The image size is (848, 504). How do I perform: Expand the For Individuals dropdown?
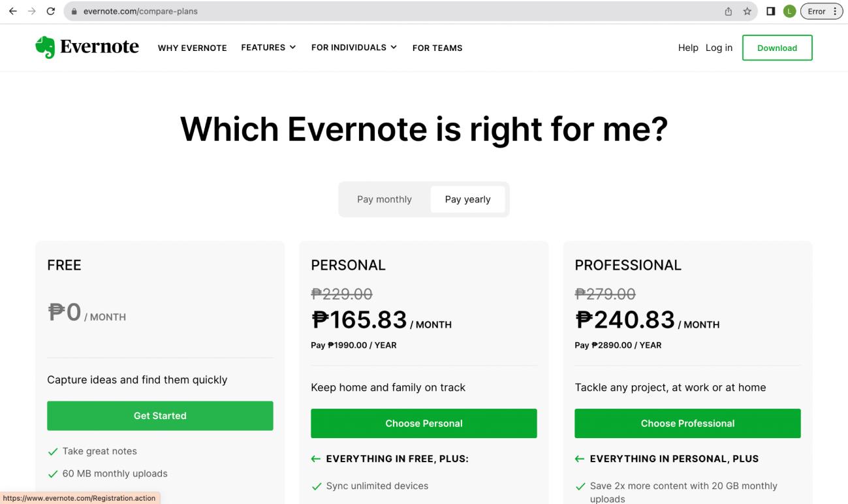tap(354, 48)
